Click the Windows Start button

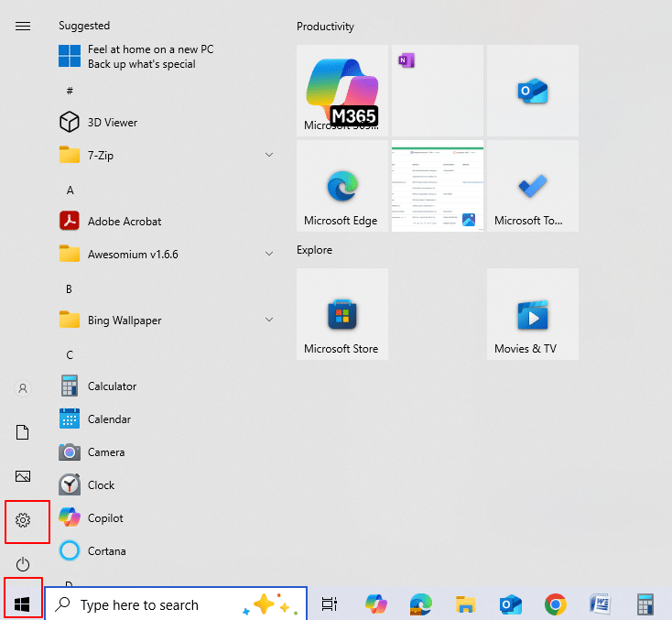tap(22, 604)
